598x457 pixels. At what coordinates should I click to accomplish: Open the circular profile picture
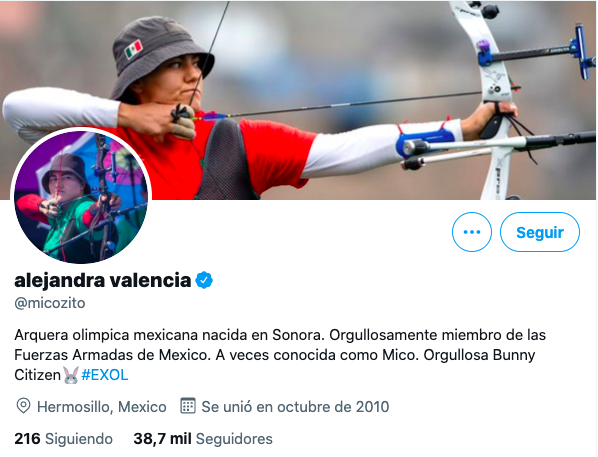(x=81, y=197)
